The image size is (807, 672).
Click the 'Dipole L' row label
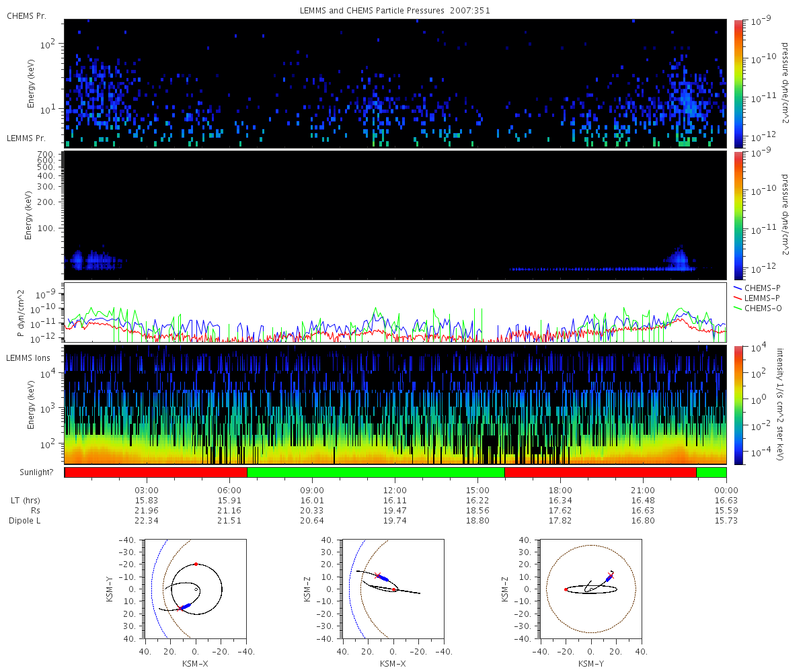click(25, 521)
